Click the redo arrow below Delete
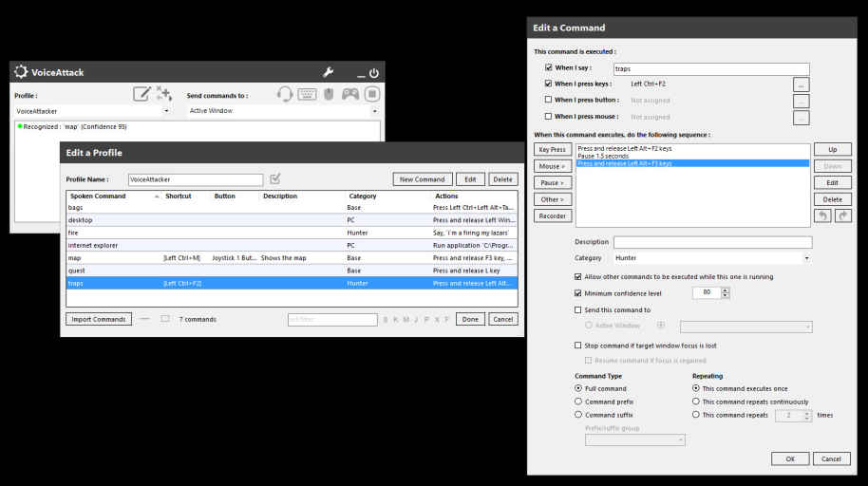The width and height of the screenshot is (868, 486). point(842,216)
